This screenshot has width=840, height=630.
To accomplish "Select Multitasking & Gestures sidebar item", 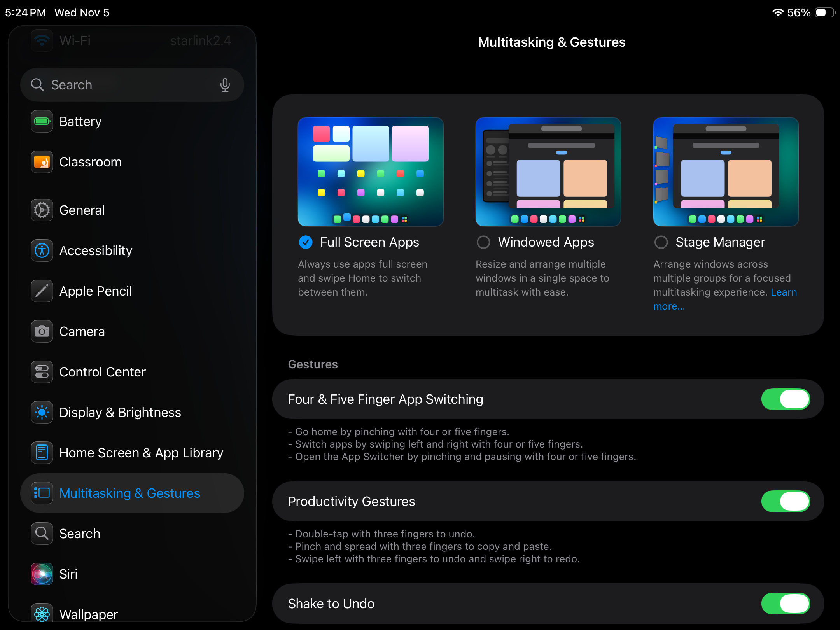I will (129, 493).
